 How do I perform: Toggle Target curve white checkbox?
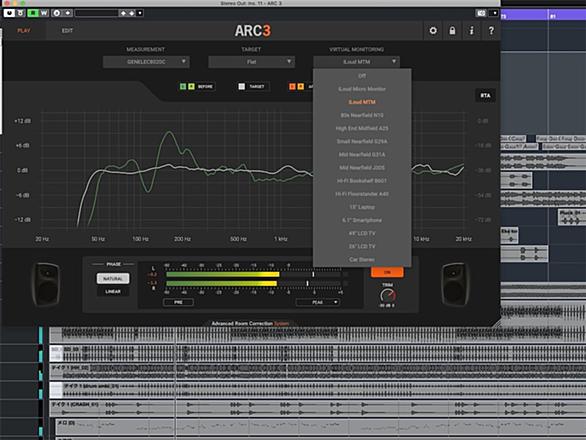point(241,87)
